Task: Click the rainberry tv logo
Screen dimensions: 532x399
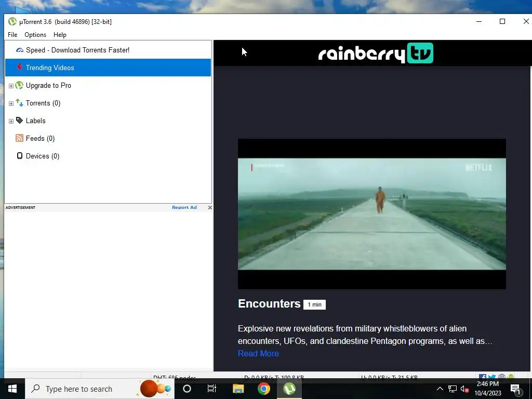Action: pyautogui.click(x=376, y=54)
